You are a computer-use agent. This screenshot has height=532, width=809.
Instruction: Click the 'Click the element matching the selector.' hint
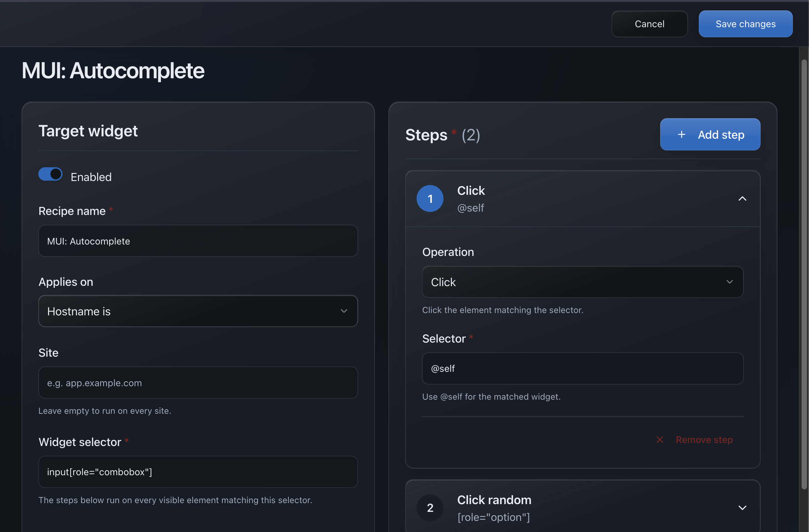tap(502, 310)
